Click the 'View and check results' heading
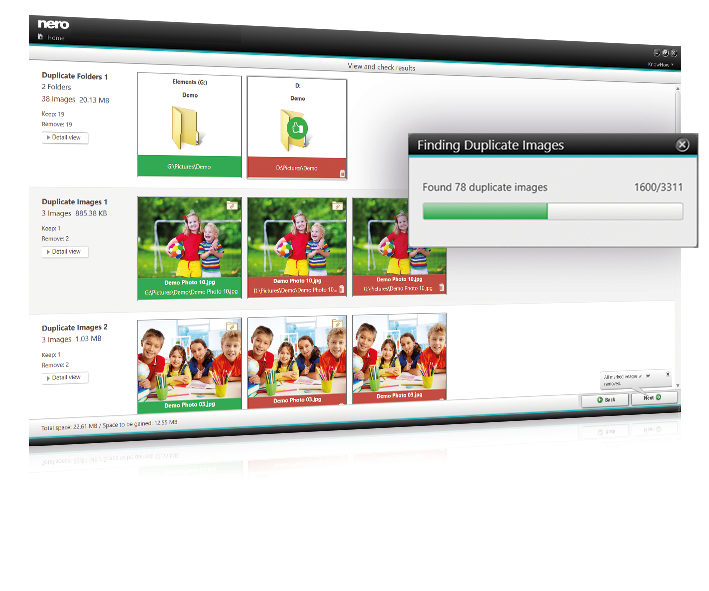The image size is (709, 591). pos(381,67)
